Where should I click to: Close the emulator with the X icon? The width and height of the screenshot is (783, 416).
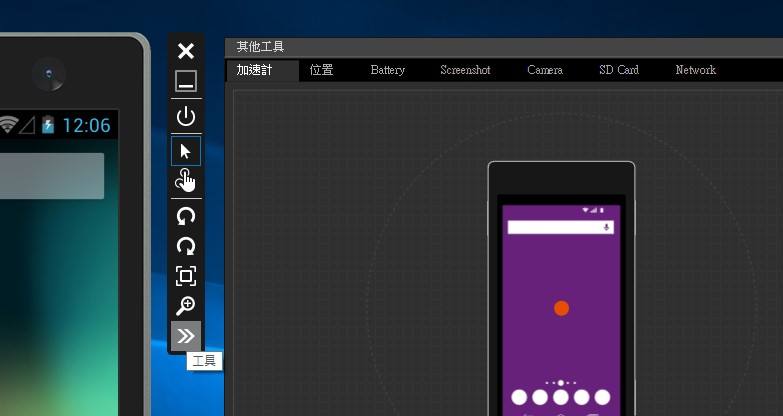point(186,51)
